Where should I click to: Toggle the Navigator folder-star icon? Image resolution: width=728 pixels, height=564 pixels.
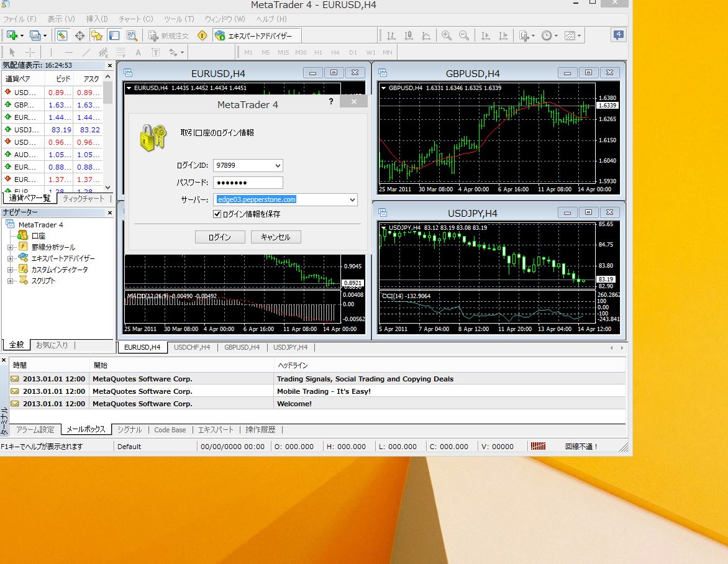point(96,35)
